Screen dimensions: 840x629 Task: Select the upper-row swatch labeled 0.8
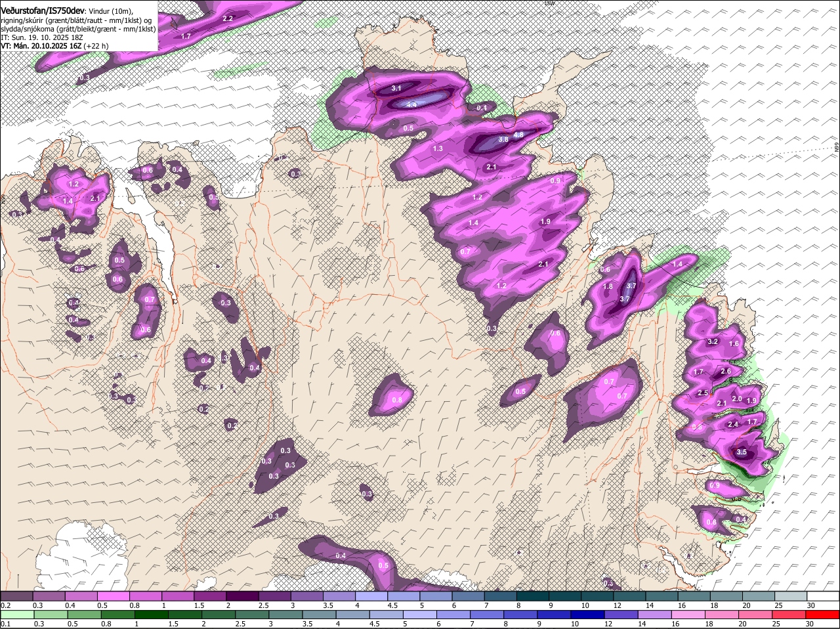145,596
